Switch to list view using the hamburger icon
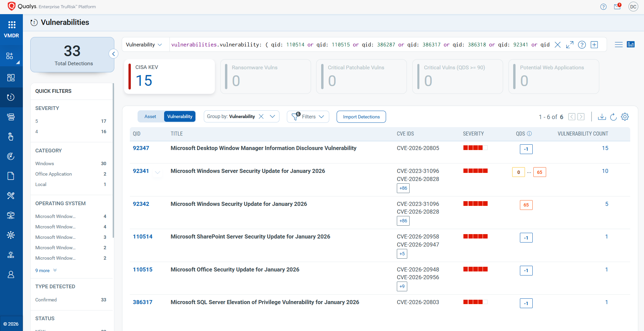 619,44
